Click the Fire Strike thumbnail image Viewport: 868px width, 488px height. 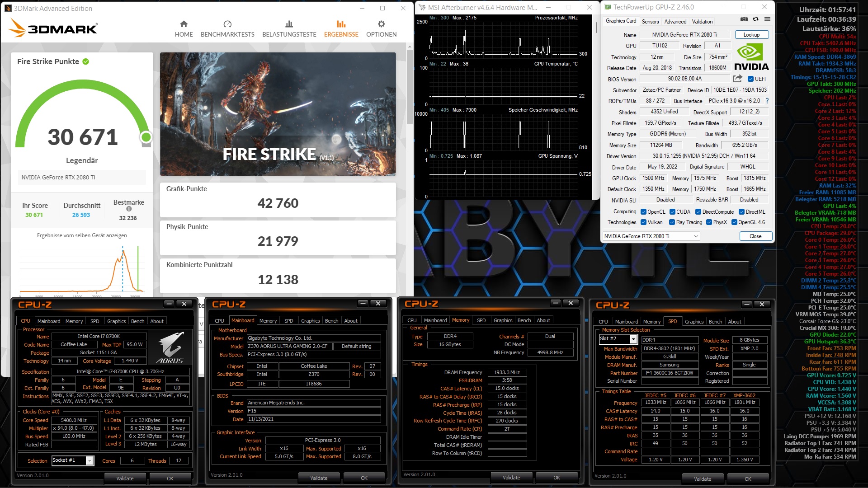(x=278, y=114)
